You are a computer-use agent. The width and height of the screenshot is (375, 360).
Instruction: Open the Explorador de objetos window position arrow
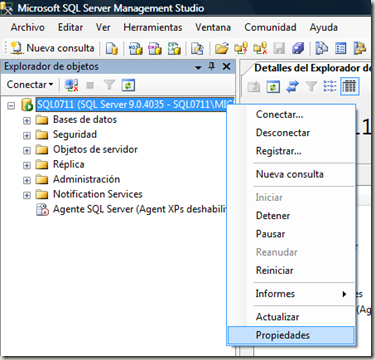point(198,67)
